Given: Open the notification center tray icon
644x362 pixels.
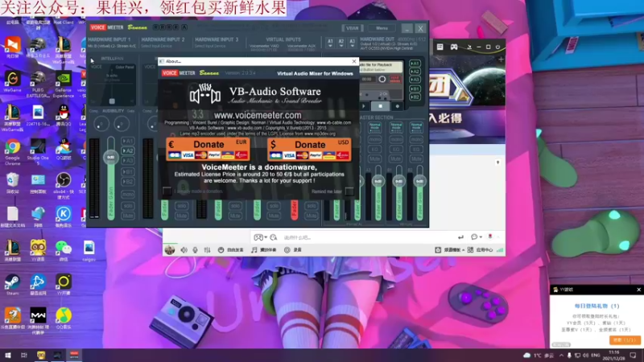Looking at the screenshot, I should 633,355.
